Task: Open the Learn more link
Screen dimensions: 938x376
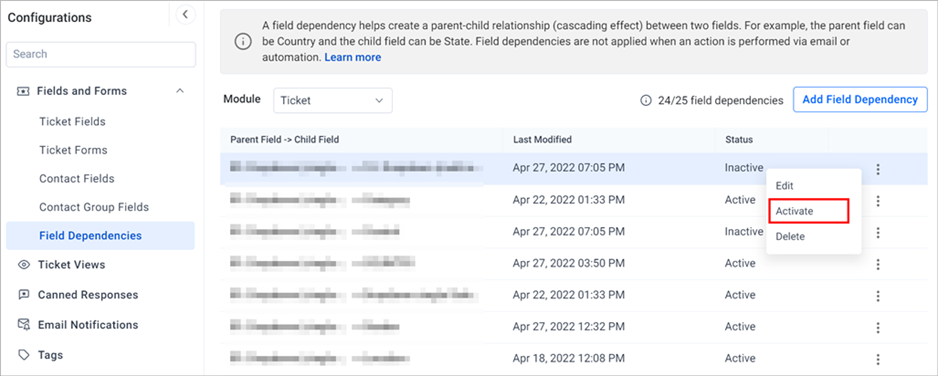Action: [353, 57]
